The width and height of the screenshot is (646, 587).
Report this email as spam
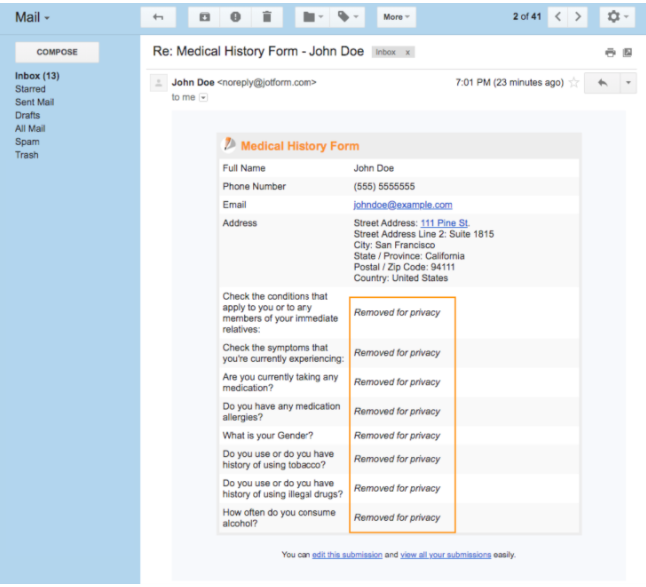click(235, 17)
